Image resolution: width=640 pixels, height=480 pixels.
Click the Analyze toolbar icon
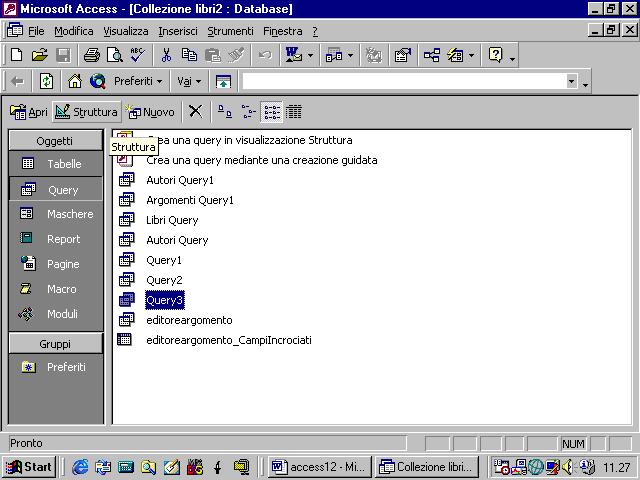[x=334, y=55]
